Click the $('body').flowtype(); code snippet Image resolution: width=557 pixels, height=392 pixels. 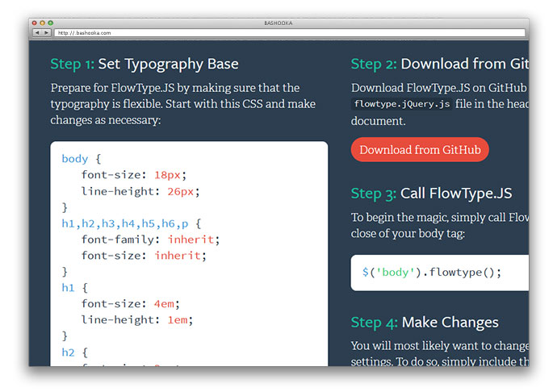431,273
